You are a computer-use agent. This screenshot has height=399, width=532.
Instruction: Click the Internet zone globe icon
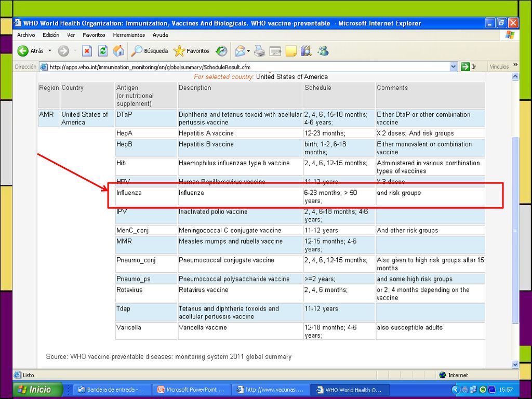pyautogui.click(x=442, y=375)
